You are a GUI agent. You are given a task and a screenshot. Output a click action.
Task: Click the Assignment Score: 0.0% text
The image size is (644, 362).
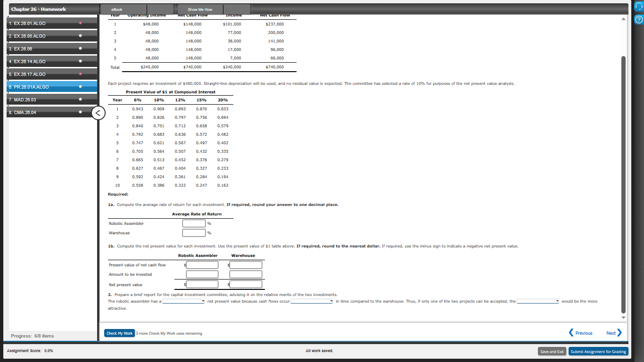tap(29, 351)
